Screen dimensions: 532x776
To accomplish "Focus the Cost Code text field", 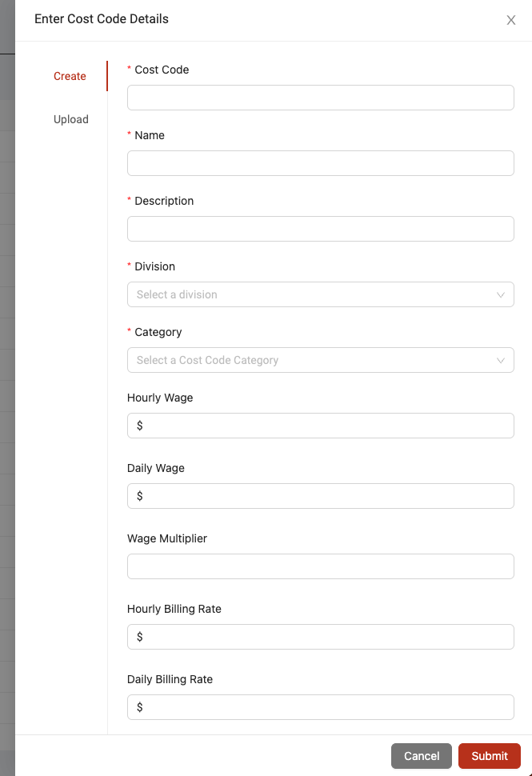I will tap(321, 98).
